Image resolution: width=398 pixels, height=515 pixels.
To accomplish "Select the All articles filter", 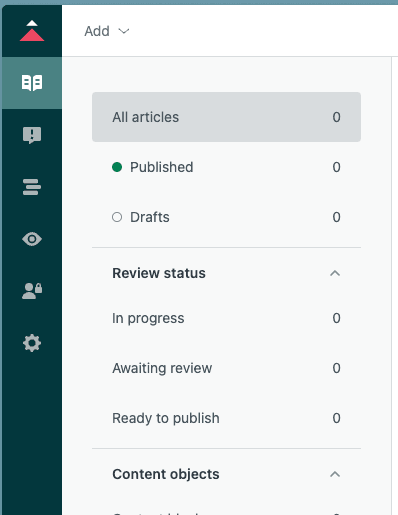I will (x=226, y=117).
